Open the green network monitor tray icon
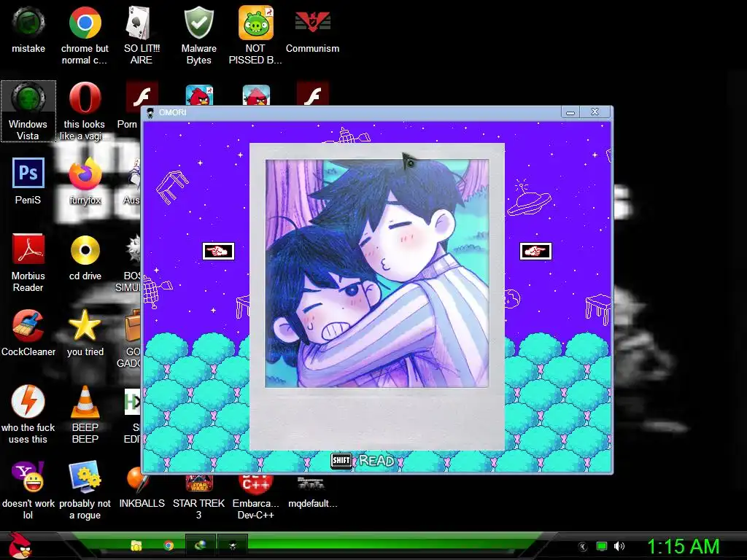 click(x=602, y=546)
